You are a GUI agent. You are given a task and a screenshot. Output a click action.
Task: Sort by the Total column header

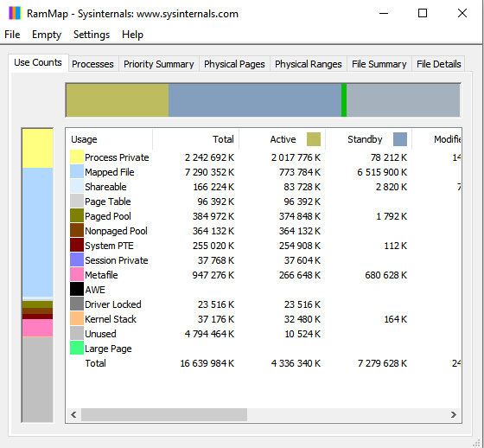(195, 139)
